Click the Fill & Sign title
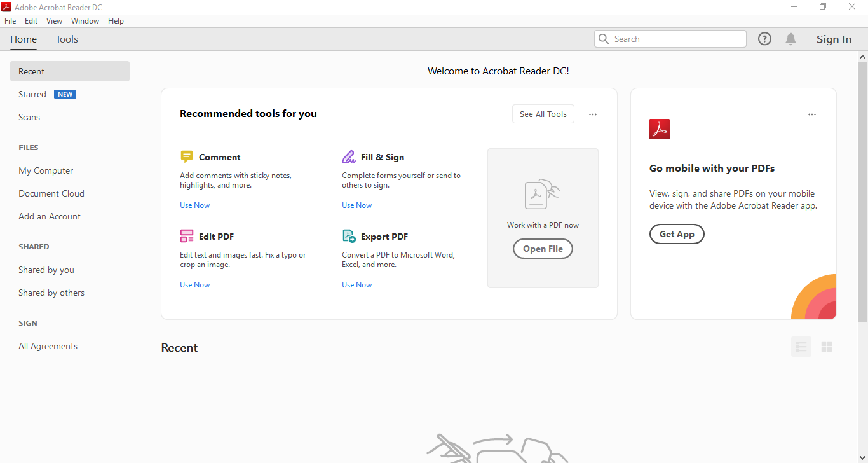The width and height of the screenshot is (868, 463). point(383,157)
